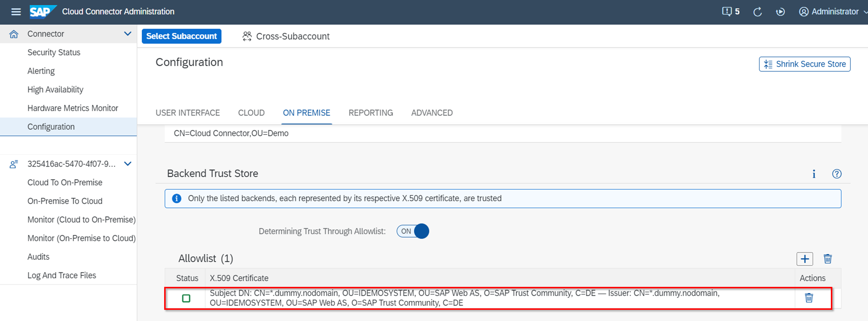Open the hamburger navigation menu

16,12
